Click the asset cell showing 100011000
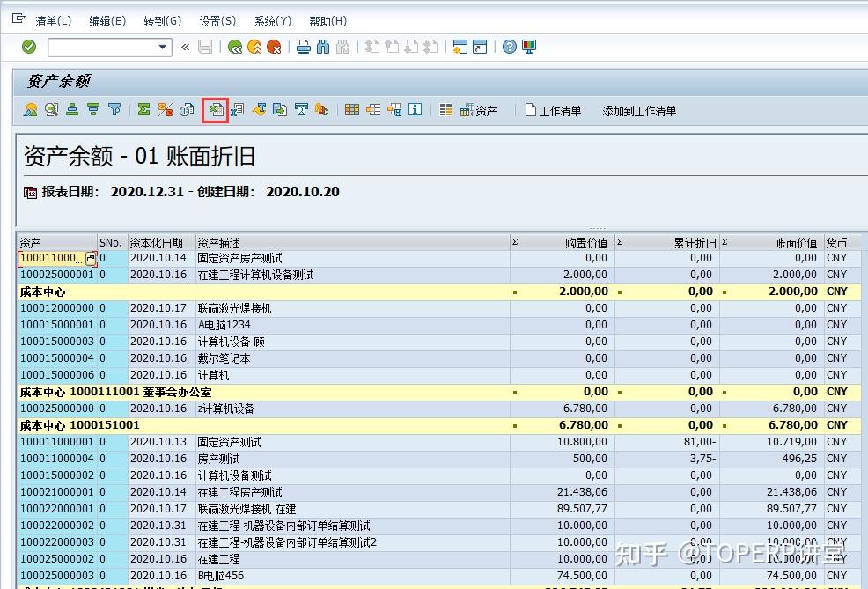The width and height of the screenshot is (868, 589). pyautogui.click(x=48, y=258)
